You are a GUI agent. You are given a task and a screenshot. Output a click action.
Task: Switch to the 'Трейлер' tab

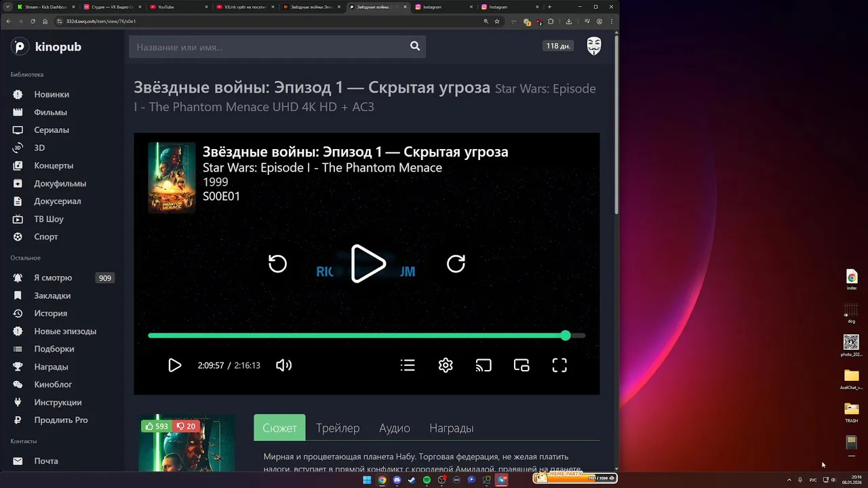pyautogui.click(x=338, y=428)
